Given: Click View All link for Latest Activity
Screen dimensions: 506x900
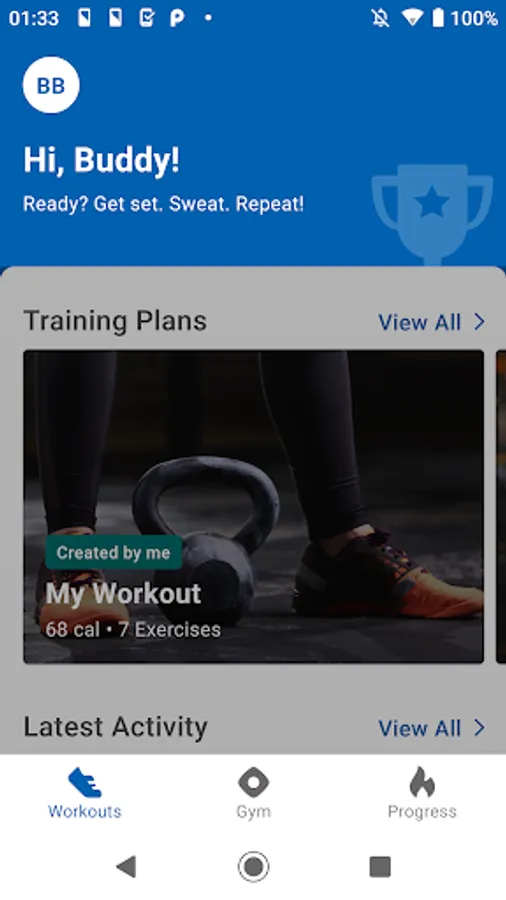Looking at the screenshot, I should [x=419, y=728].
